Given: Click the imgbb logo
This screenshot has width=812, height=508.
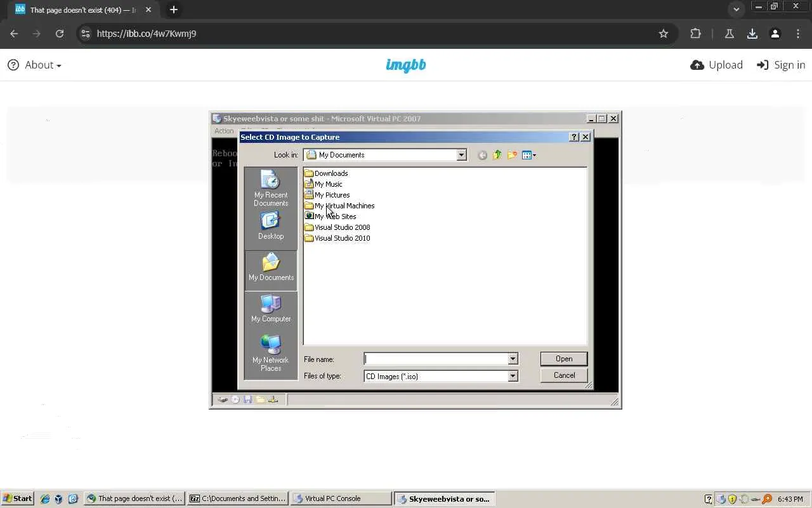Looking at the screenshot, I should point(406,65).
